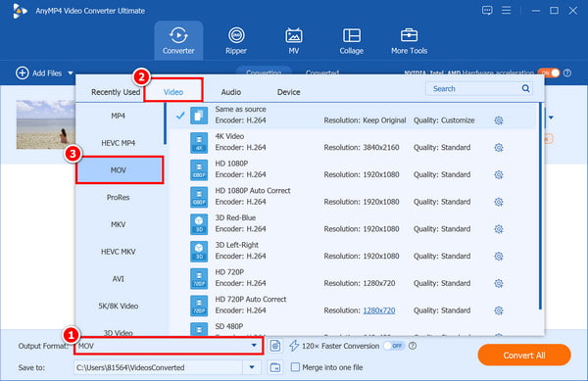Expand the Save to path dropdown
This screenshot has height=381, width=588.
tap(252, 367)
